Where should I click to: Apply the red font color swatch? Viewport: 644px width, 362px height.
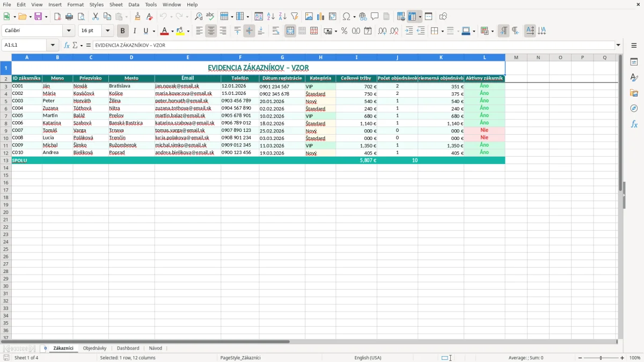pos(165,31)
